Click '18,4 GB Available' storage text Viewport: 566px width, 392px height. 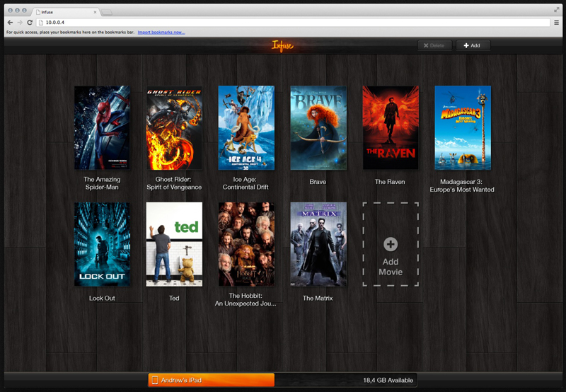click(388, 380)
